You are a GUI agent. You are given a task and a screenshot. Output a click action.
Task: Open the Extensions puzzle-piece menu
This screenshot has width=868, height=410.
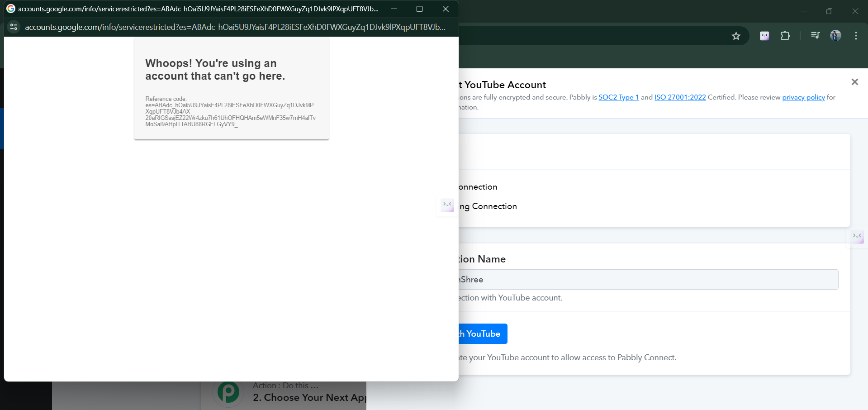click(785, 36)
